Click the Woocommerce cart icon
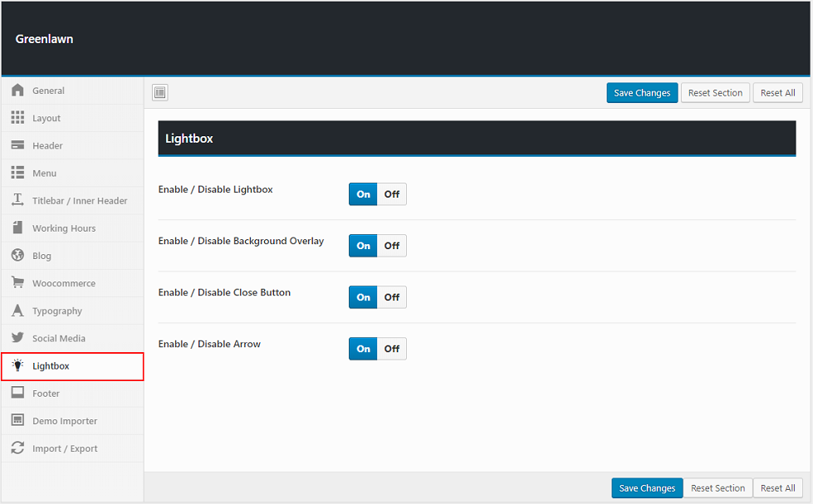The width and height of the screenshot is (813, 504). [x=17, y=283]
